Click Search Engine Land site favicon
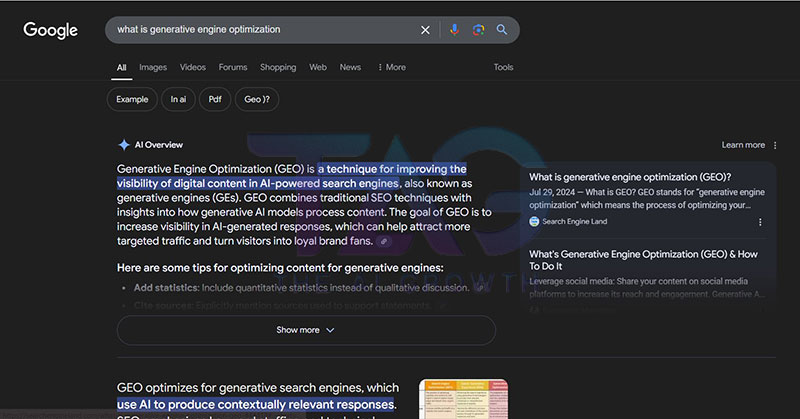This screenshot has width=800, height=419. pyautogui.click(x=534, y=221)
